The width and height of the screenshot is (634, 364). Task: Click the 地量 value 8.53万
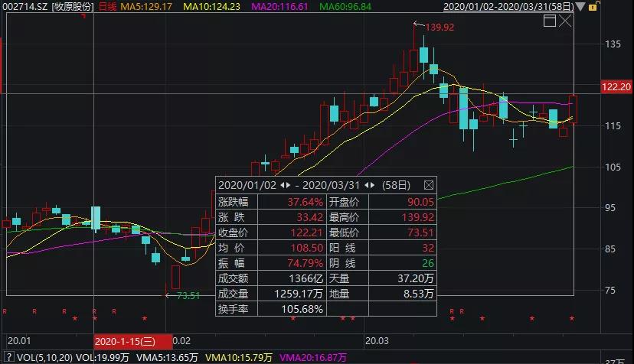(419, 294)
